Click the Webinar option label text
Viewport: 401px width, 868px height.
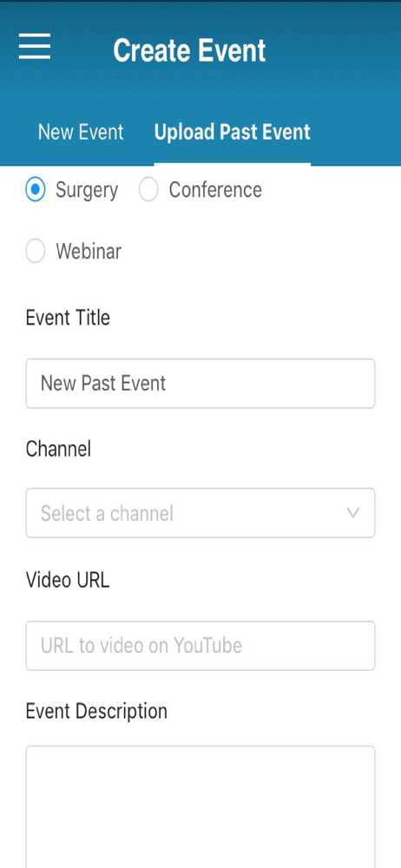[x=89, y=252]
